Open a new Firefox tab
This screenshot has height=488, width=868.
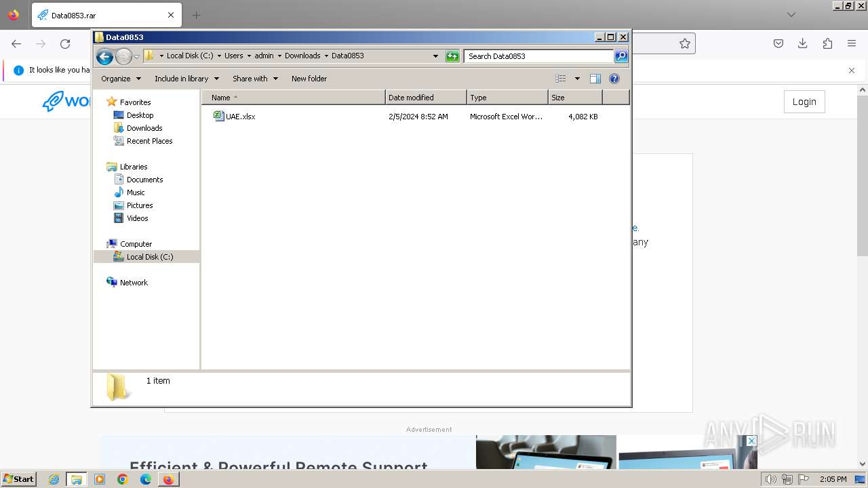coord(196,15)
